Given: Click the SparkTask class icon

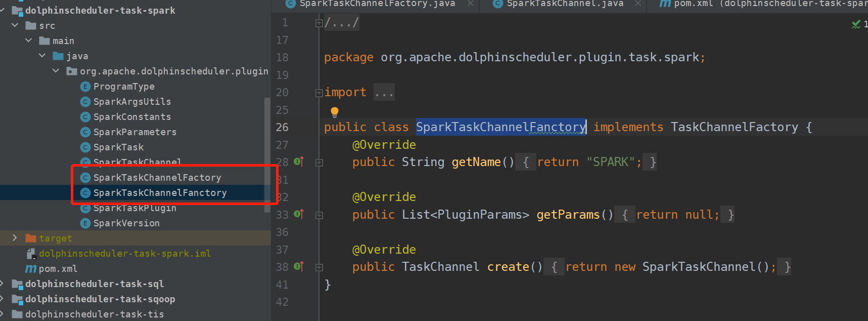Looking at the screenshot, I should [x=85, y=147].
